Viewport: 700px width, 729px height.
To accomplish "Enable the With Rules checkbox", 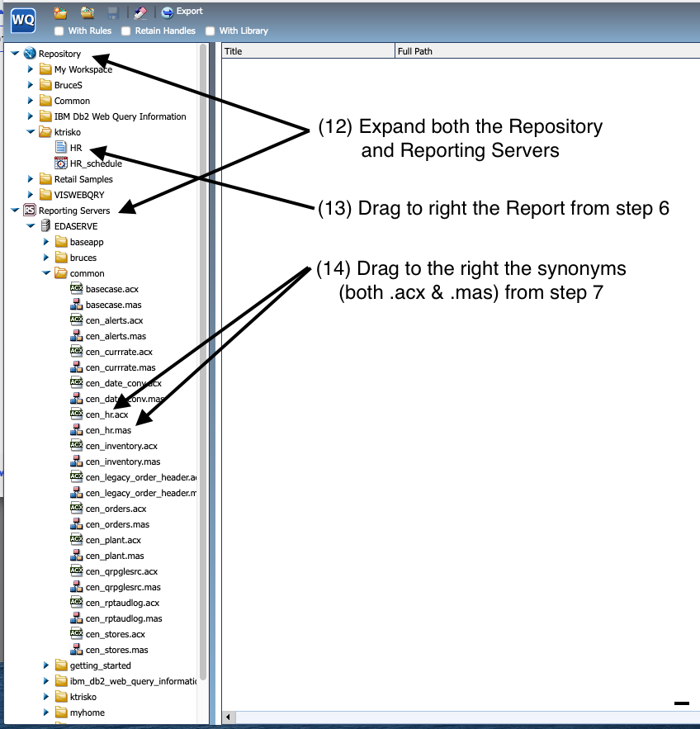I will [59, 31].
